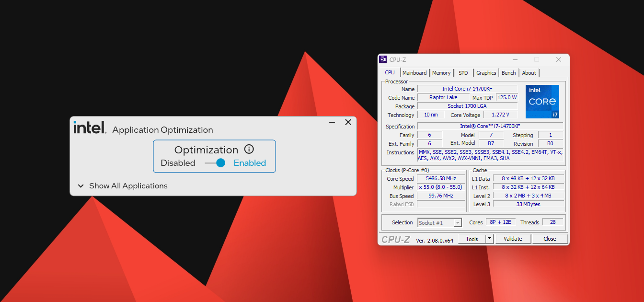Select the CPU tab in CPU-Z
644x302 pixels.
(390, 72)
